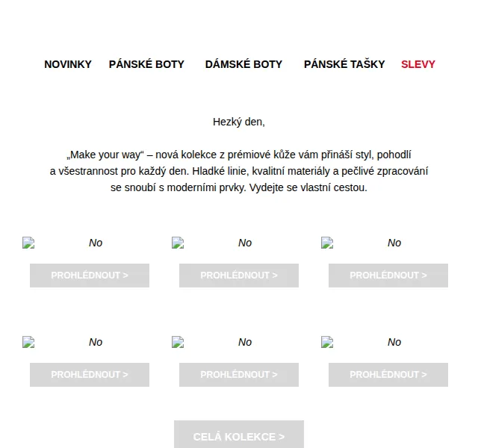This screenshot has width=478, height=448.
Task: Click middle PROHLÉDNOUT button in top row
Action: (x=239, y=276)
